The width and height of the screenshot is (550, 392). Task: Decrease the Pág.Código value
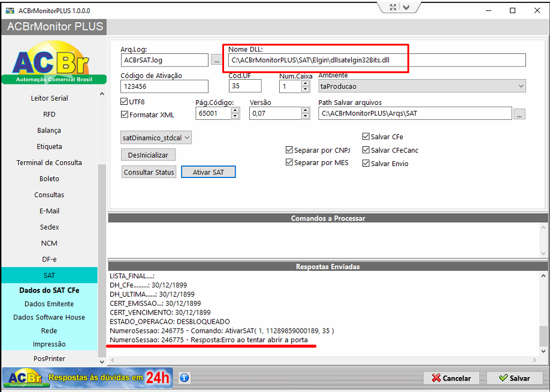(235, 116)
